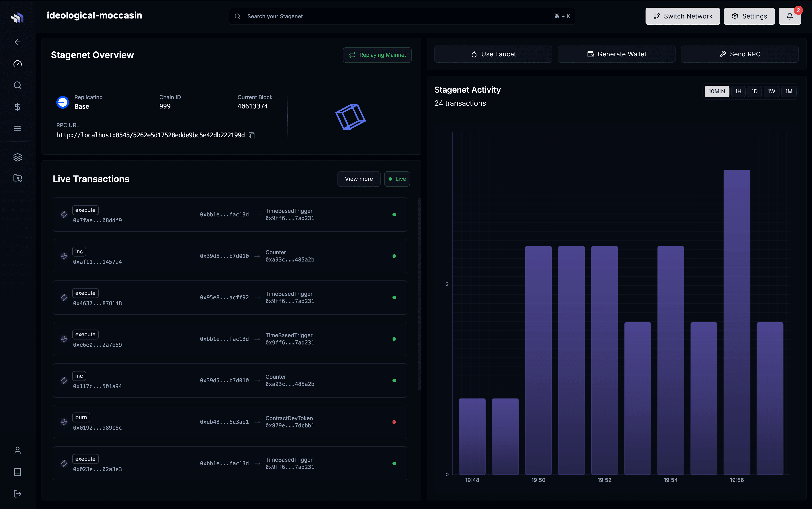The height and width of the screenshot is (509, 812).
Task: Log out via the sidebar exit icon
Action: click(x=18, y=493)
